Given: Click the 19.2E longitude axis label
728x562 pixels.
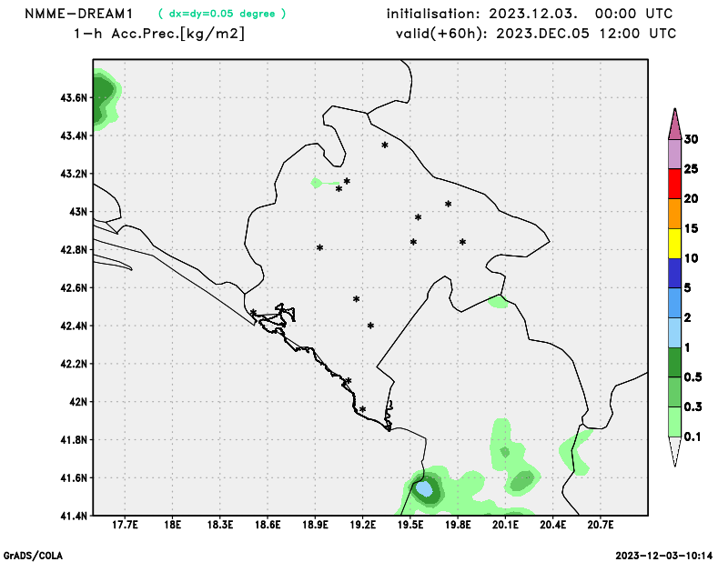Looking at the screenshot, I should tap(363, 525).
